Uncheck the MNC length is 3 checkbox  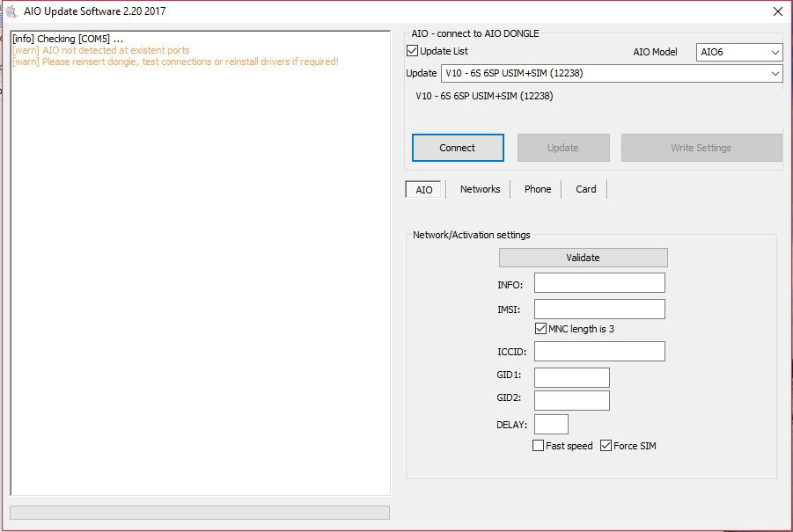coord(540,329)
